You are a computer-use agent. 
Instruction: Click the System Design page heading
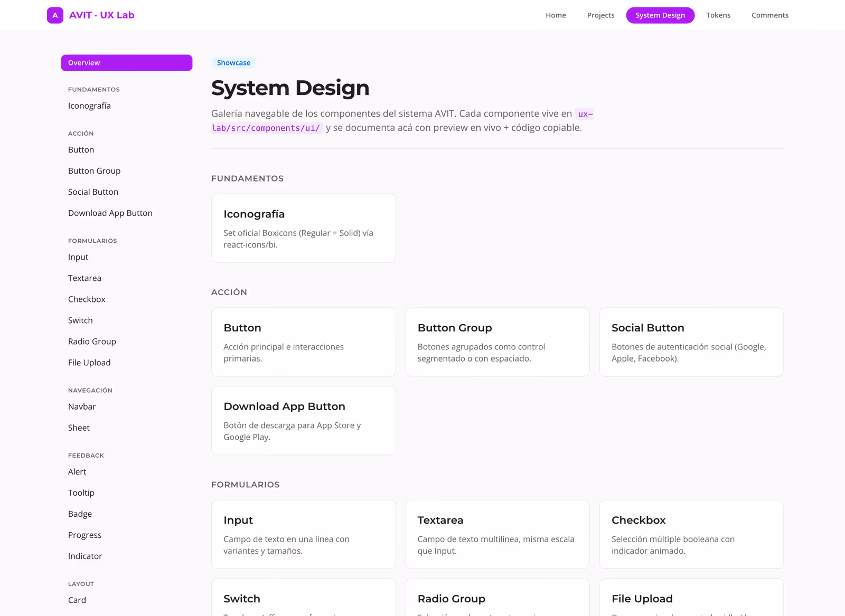click(290, 88)
